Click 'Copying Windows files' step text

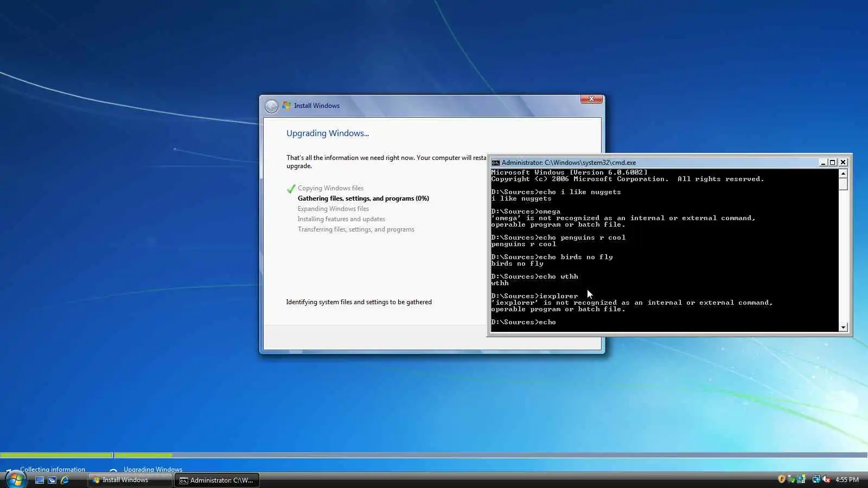330,188
